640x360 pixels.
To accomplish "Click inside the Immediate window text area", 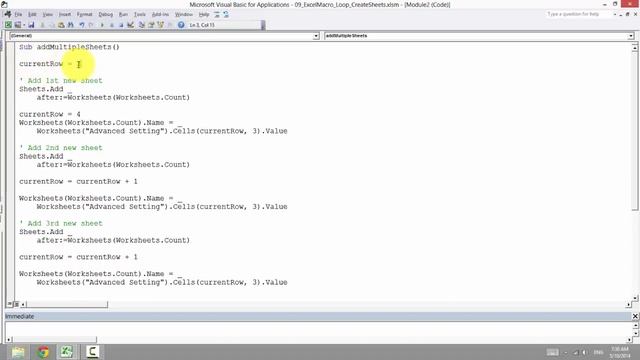I will pyautogui.click(x=318, y=329).
